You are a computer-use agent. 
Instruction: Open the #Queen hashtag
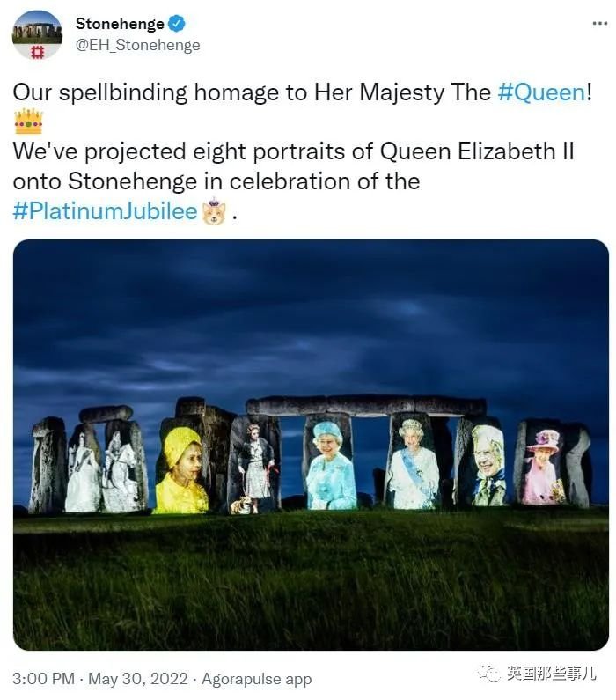(x=541, y=92)
